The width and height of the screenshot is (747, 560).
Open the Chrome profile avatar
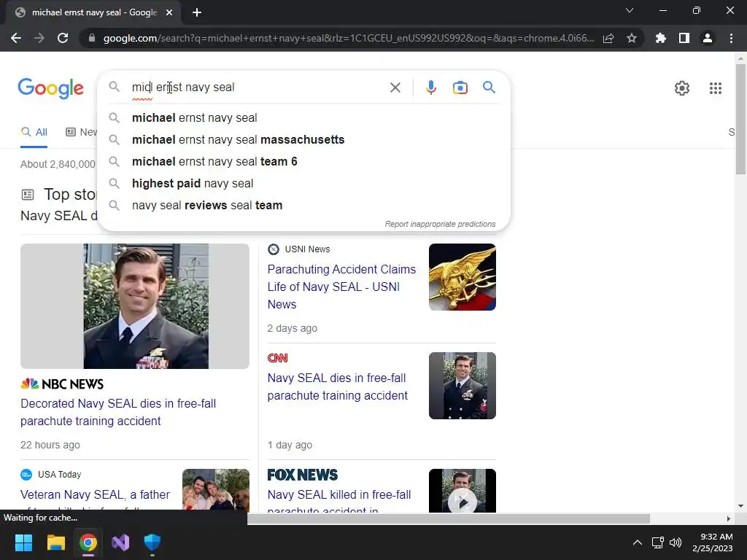pyautogui.click(x=708, y=38)
